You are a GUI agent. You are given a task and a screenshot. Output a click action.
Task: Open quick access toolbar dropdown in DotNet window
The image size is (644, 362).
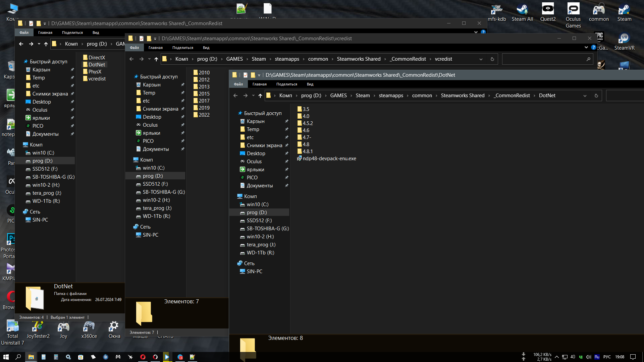pos(259,75)
